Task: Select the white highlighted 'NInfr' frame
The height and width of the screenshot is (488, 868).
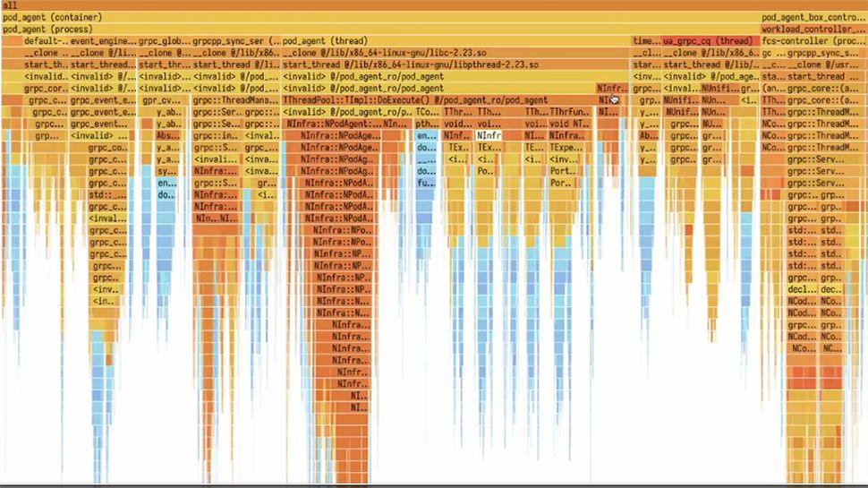Action: tap(489, 135)
